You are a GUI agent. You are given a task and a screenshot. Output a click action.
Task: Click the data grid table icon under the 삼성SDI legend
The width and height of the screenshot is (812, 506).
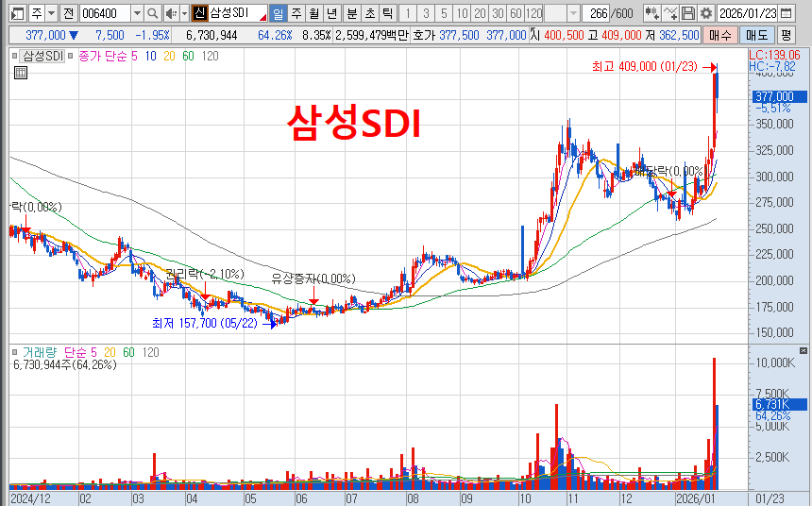(20, 73)
